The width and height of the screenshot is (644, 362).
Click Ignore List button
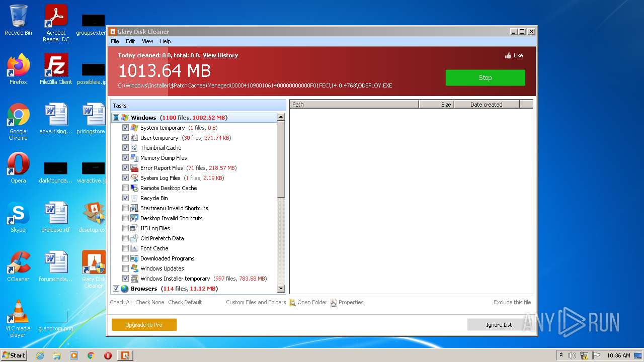tap(499, 325)
